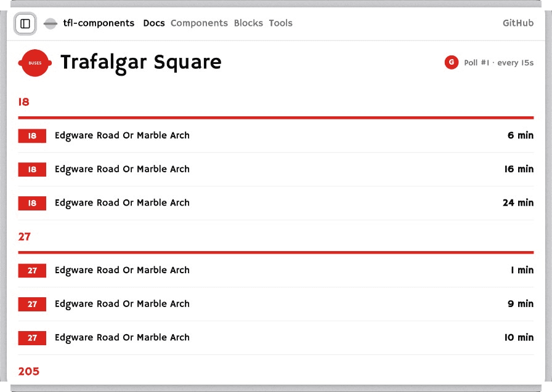Click the tfl-components roundel logo

(x=51, y=23)
